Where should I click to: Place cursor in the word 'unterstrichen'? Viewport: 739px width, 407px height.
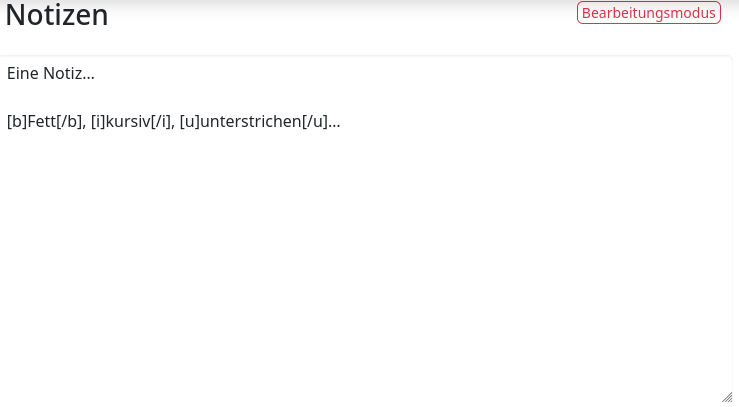point(251,122)
